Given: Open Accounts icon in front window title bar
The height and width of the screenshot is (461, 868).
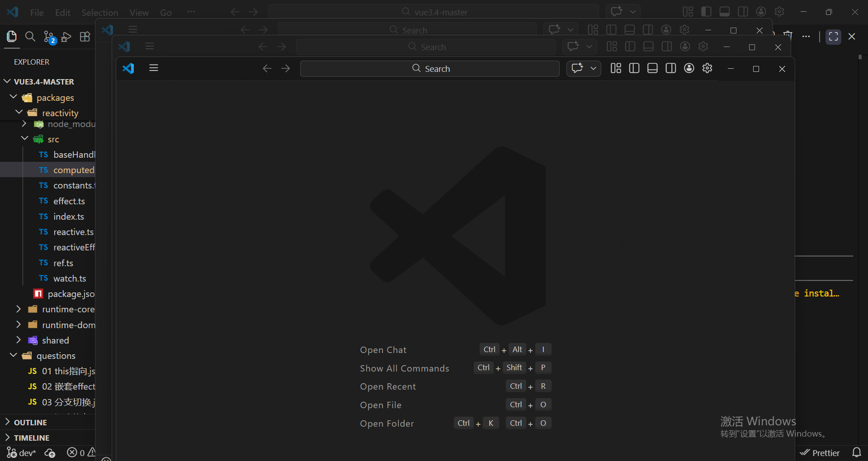Looking at the screenshot, I should pyautogui.click(x=689, y=68).
